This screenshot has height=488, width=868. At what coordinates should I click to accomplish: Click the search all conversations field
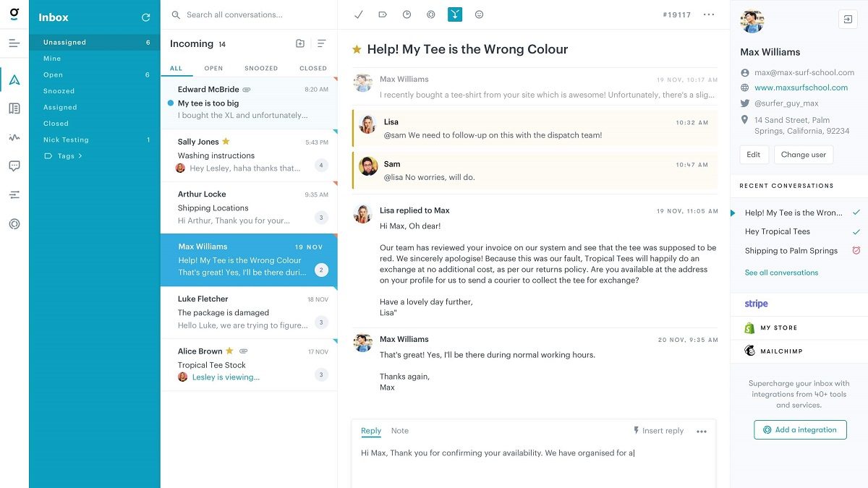(x=239, y=14)
